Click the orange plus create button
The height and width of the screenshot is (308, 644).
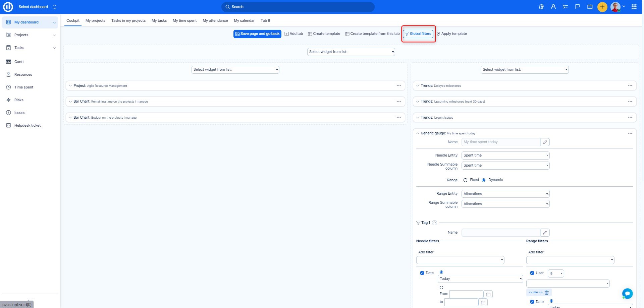click(602, 7)
